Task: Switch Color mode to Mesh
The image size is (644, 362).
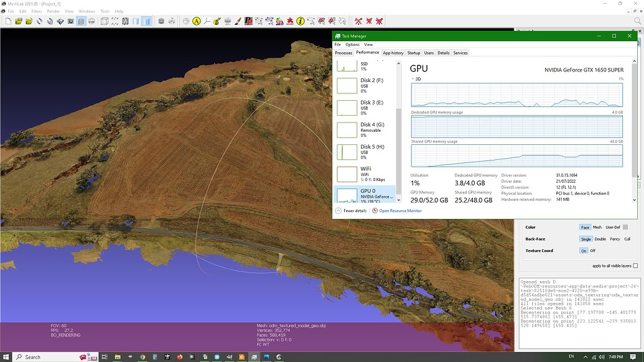Action: (597, 227)
